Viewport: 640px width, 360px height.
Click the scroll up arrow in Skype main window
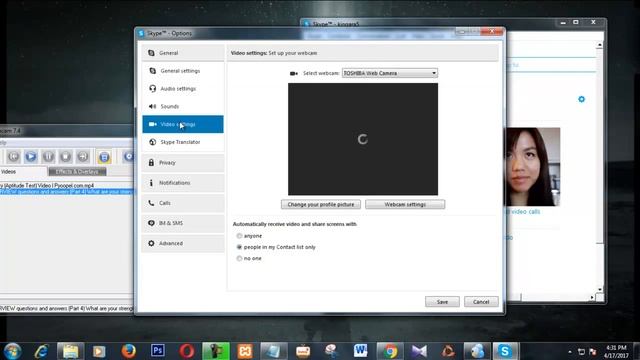pos(599,44)
